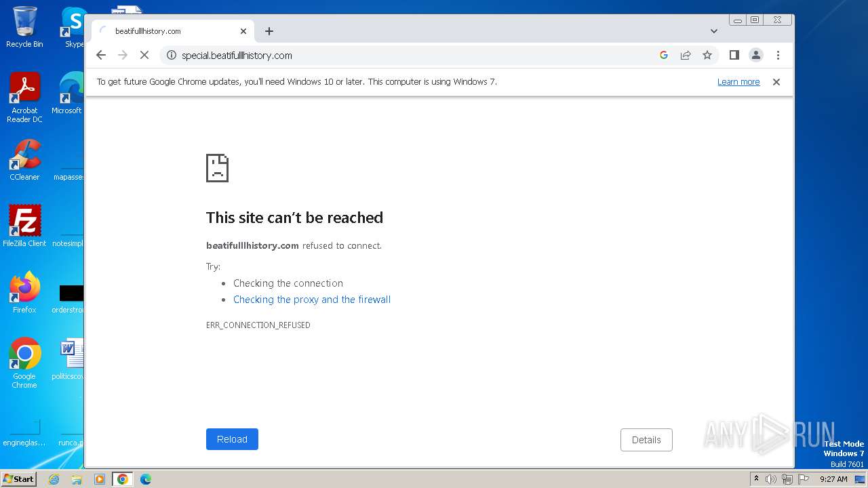Launch Microsoft Edge from the taskbar
This screenshot has height=488, width=868.
pos(145,479)
